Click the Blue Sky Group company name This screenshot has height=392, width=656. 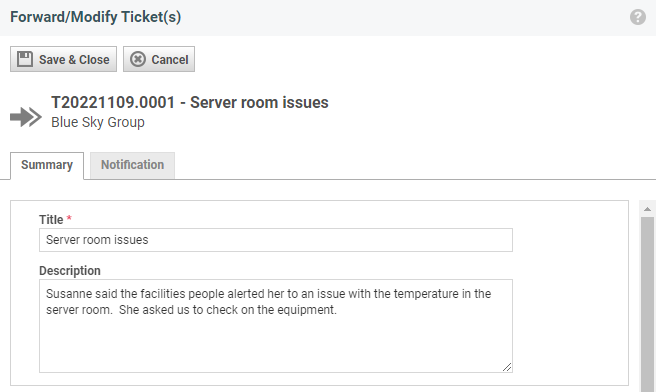pos(98,122)
